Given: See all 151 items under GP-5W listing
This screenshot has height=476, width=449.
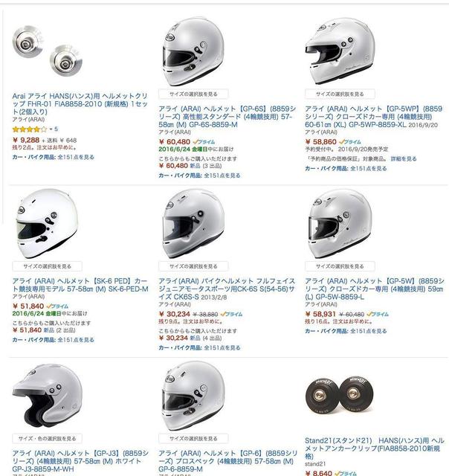Looking at the screenshot, I should (346, 331).
